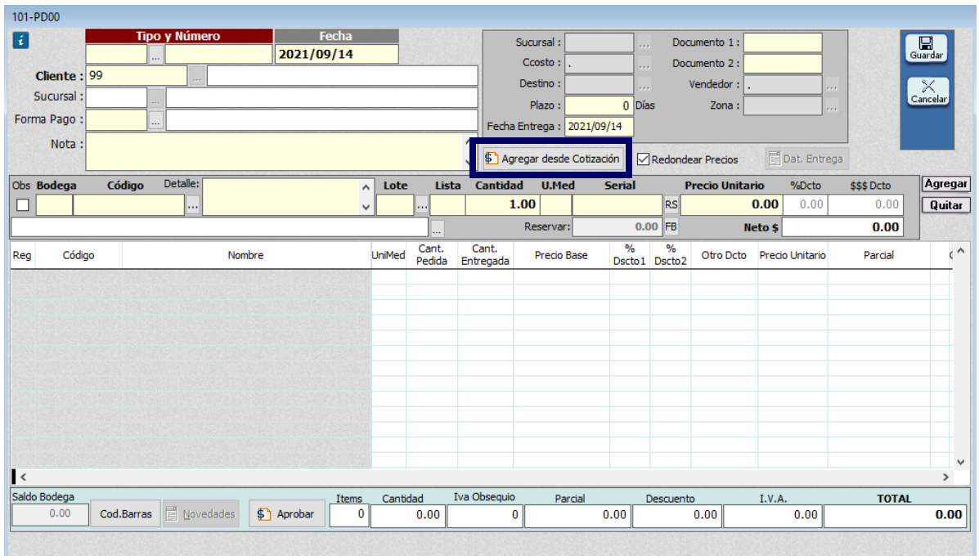The image size is (979, 560).
Task: Edit the Fecha date field
Action: click(x=336, y=54)
